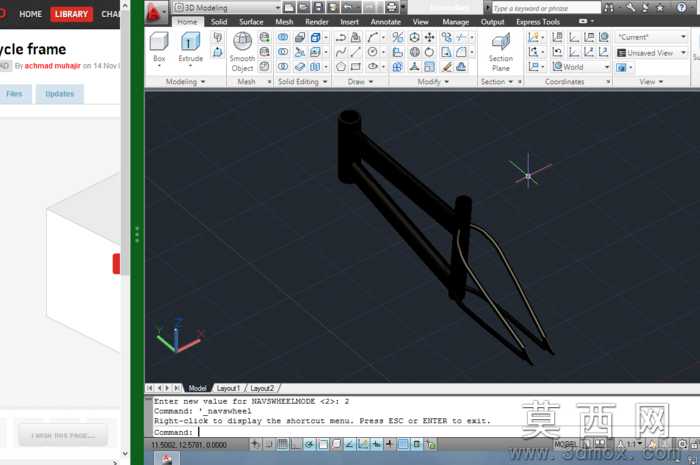
Task: Click the Plot printer icon
Action: (x=392, y=7)
